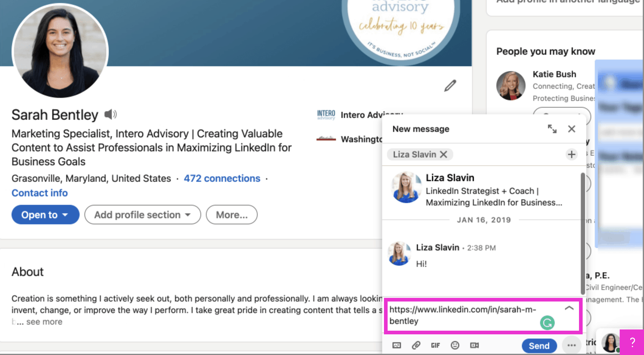Click Liza Slavin avatar beside Hi! message
The image size is (644, 355).
399,253
